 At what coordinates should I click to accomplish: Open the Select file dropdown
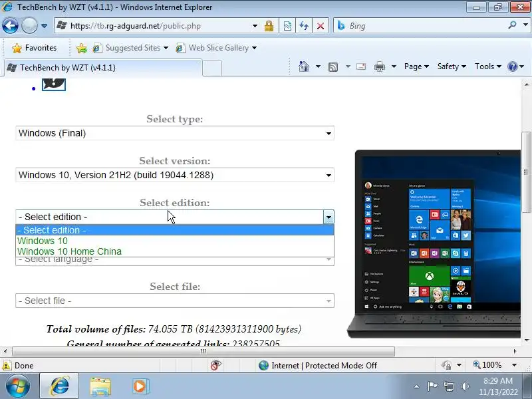175,301
